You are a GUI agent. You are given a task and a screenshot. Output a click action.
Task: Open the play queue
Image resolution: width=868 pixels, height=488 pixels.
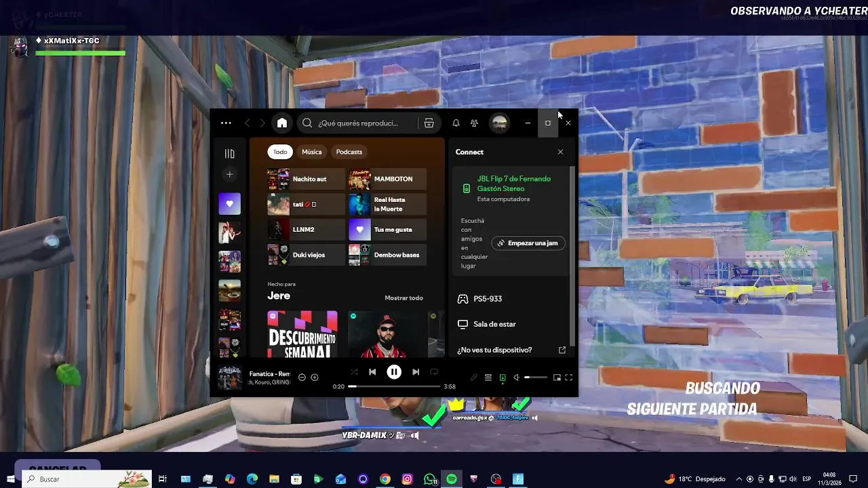pos(488,378)
